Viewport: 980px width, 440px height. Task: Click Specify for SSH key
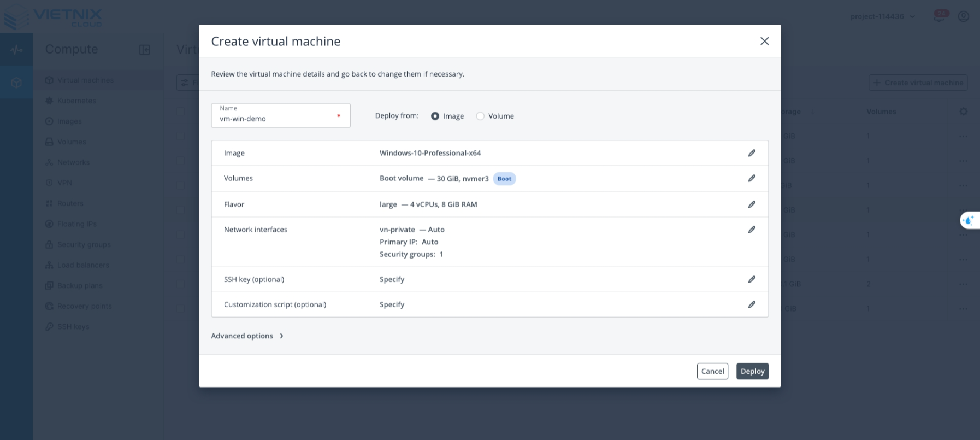click(392, 279)
